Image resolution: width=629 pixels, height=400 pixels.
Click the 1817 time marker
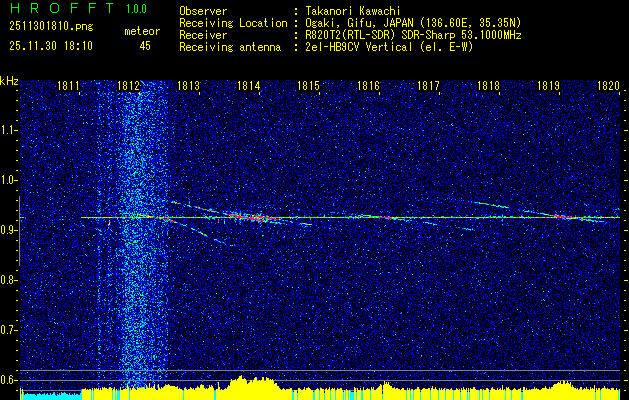pos(428,85)
